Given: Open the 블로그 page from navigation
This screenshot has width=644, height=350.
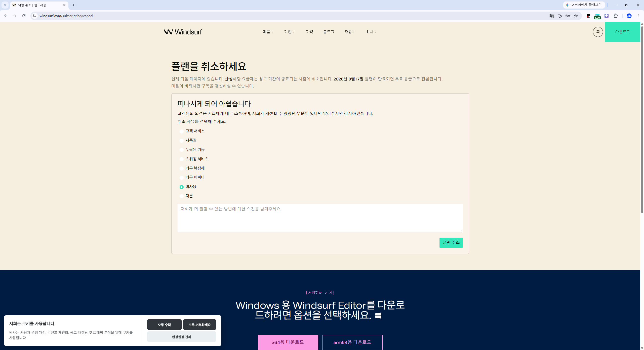Looking at the screenshot, I should pos(329,32).
